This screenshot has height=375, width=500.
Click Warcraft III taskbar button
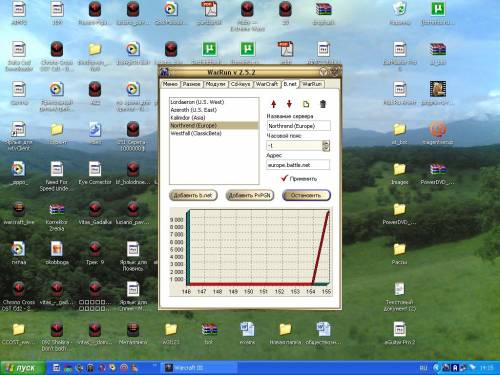click(199, 368)
